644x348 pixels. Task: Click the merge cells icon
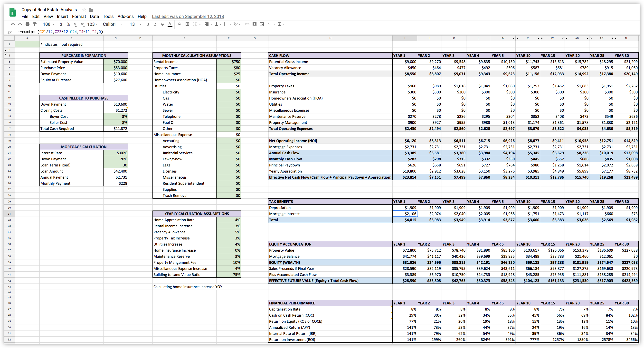[x=195, y=24]
